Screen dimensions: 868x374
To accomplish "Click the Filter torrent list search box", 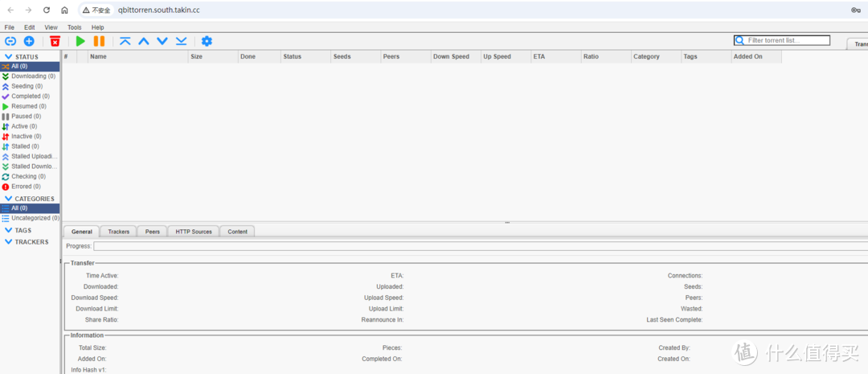I will pyautogui.click(x=787, y=40).
